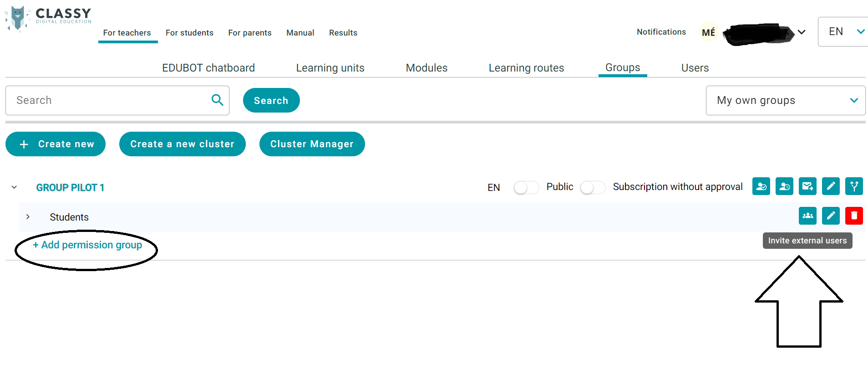This screenshot has width=868, height=365.
Task: Click the Create a new cluster button
Action: click(182, 144)
